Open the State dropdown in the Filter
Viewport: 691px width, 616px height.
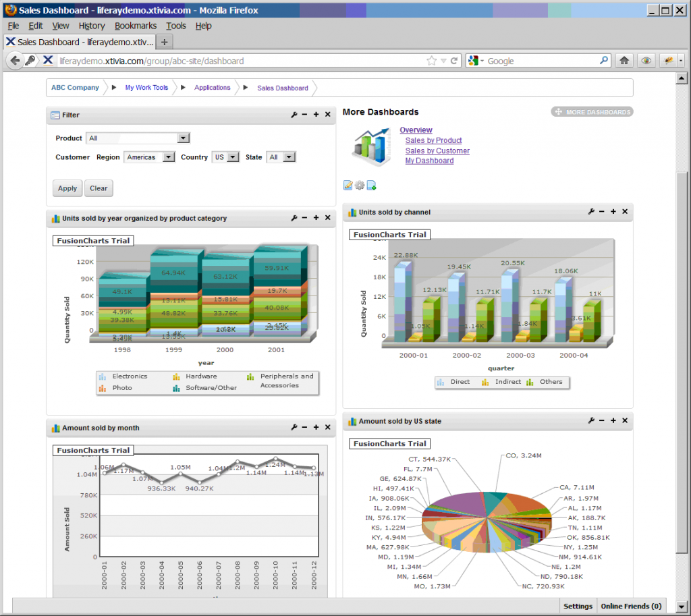pyautogui.click(x=289, y=157)
